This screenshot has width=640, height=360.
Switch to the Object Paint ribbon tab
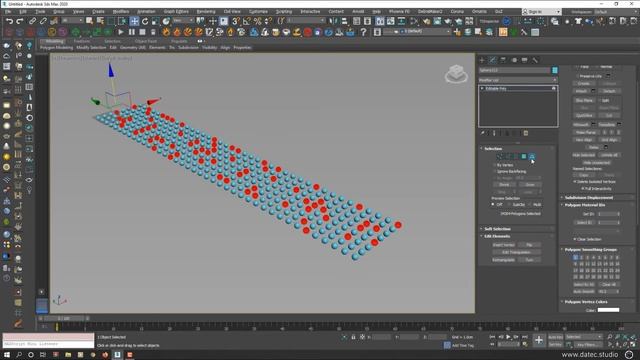146,41
